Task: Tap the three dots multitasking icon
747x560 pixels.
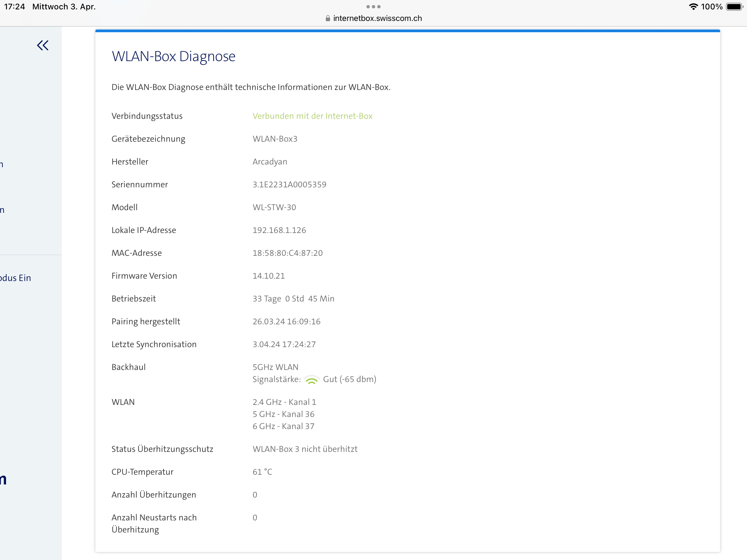Action: tap(373, 7)
